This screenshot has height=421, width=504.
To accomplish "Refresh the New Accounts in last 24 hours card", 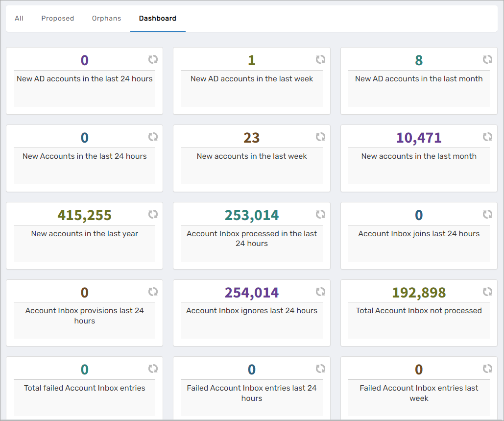I will tap(153, 136).
